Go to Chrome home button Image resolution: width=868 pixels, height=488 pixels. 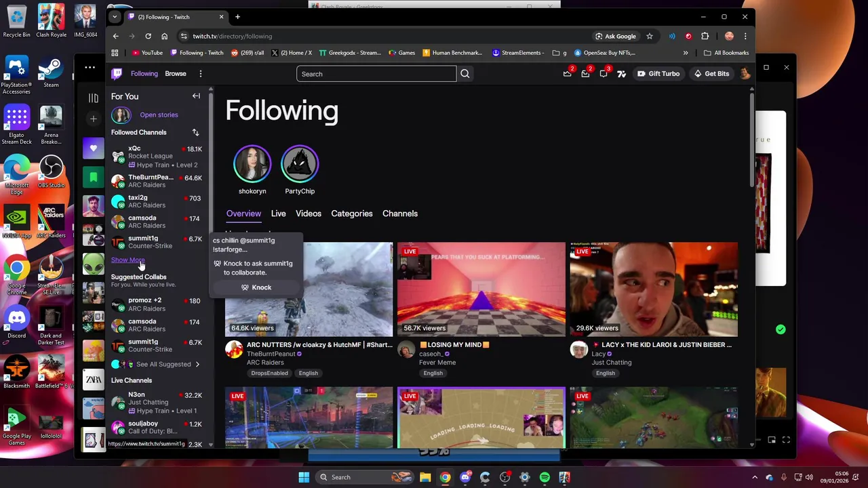pyautogui.click(x=164, y=36)
